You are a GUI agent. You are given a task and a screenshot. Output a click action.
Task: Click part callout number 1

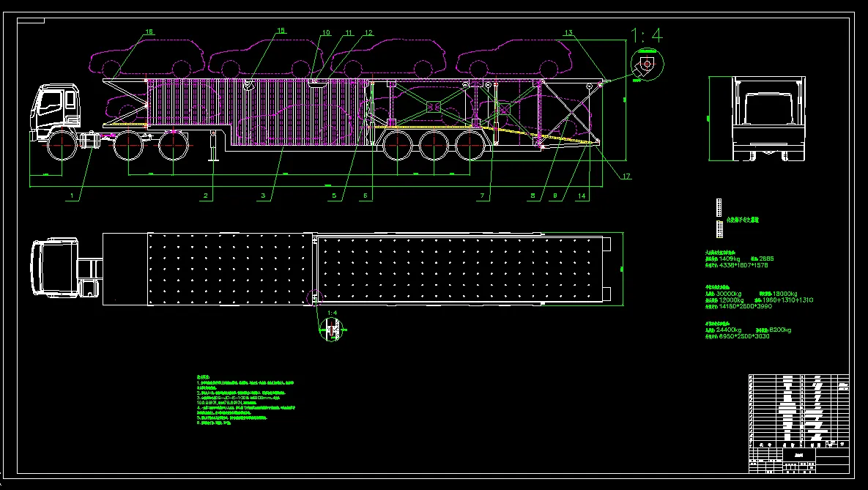[71, 196]
